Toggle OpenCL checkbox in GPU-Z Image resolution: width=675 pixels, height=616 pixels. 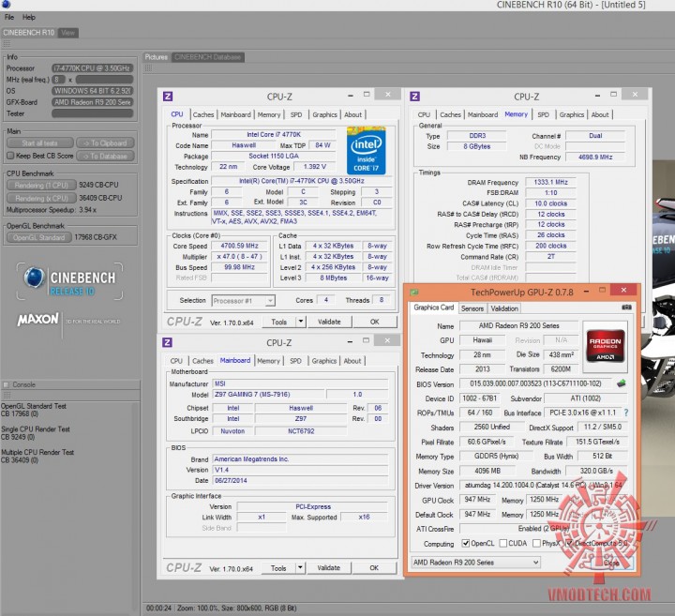[x=465, y=543]
